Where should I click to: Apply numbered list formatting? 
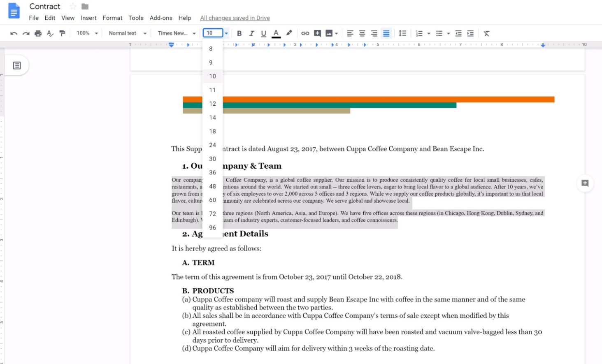coord(419,33)
